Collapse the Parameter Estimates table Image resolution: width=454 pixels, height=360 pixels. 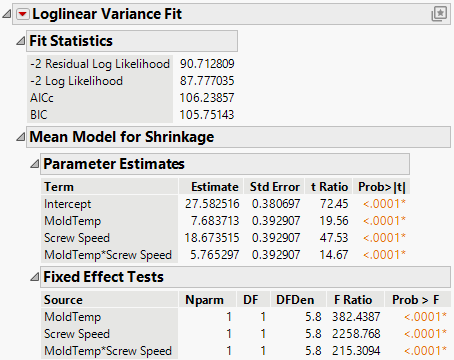point(35,164)
